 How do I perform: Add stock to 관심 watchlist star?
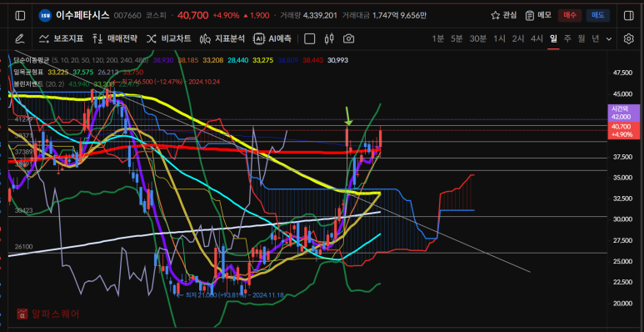click(x=504, y=16)
